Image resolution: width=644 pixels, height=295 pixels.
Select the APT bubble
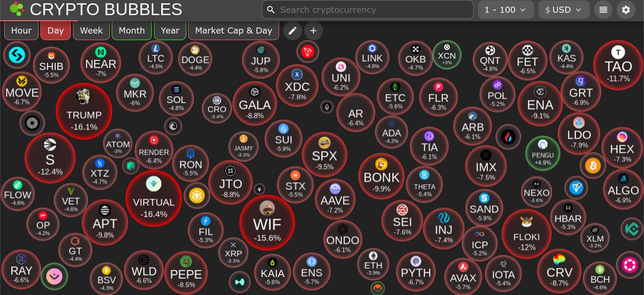pos(105,222)
